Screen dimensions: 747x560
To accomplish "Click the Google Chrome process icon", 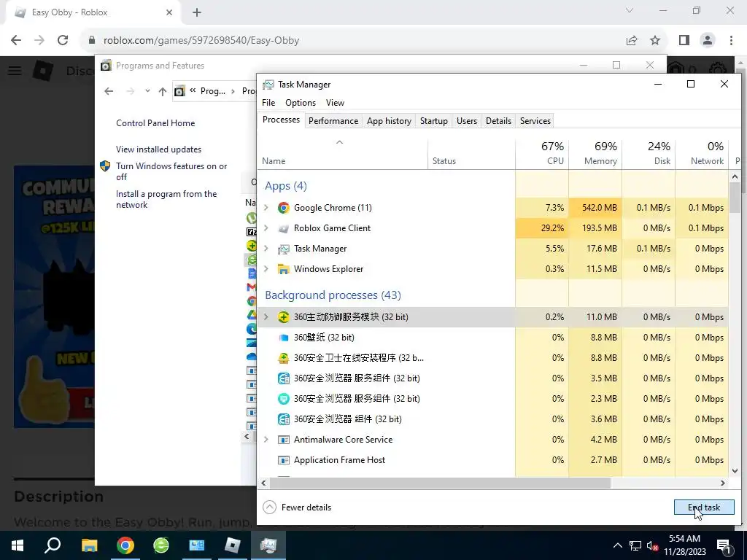I will pyautogui.click(x=284, y=208).
